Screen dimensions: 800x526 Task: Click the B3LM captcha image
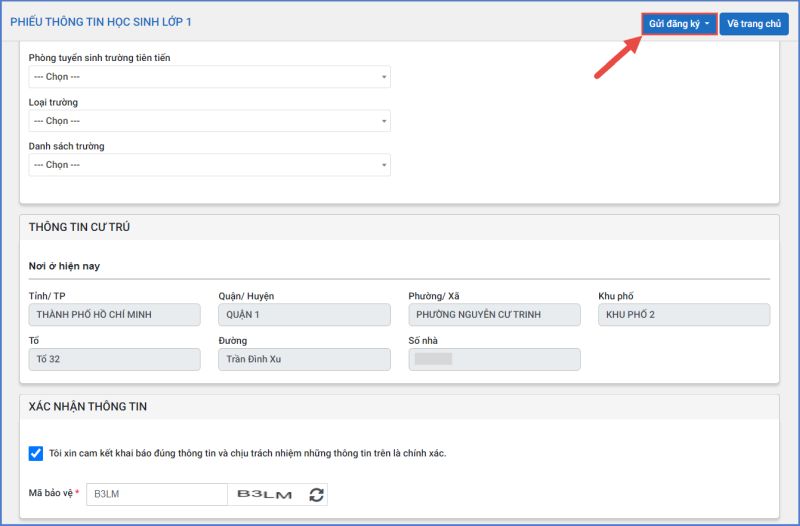point(266,494)
